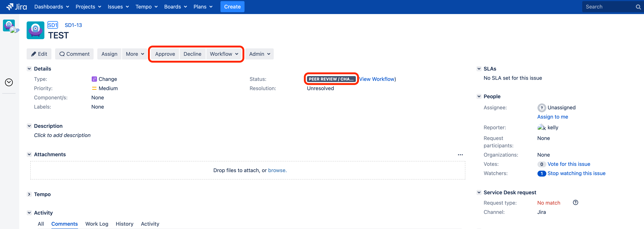Click the Medium priority icon
644x229 pixels.
click(x=94, y=88)
